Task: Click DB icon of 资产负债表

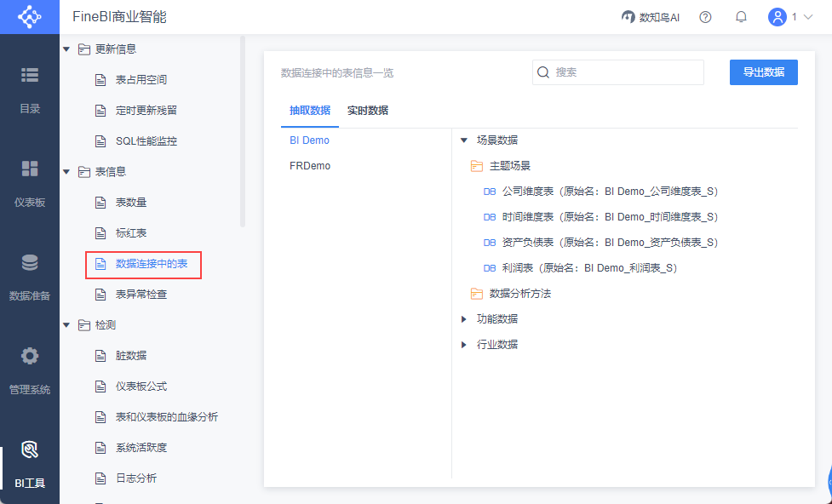Action: 489,243
